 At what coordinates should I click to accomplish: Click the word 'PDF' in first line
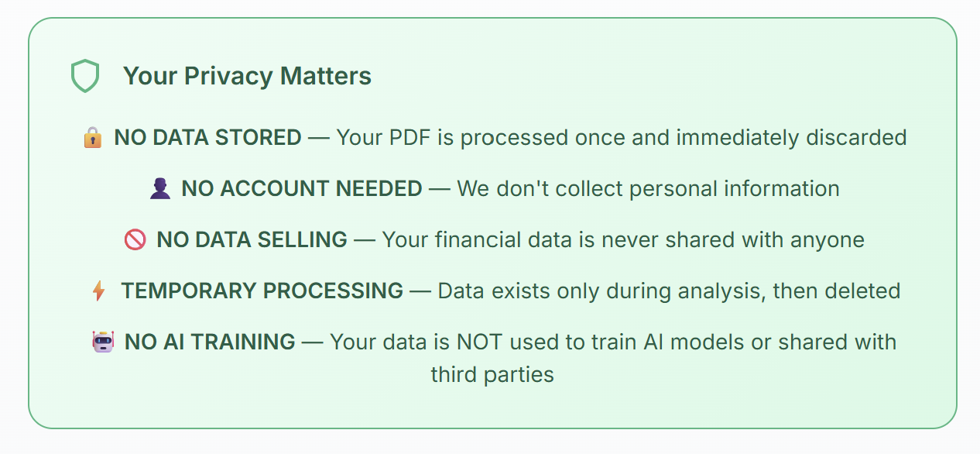point(410,138)
